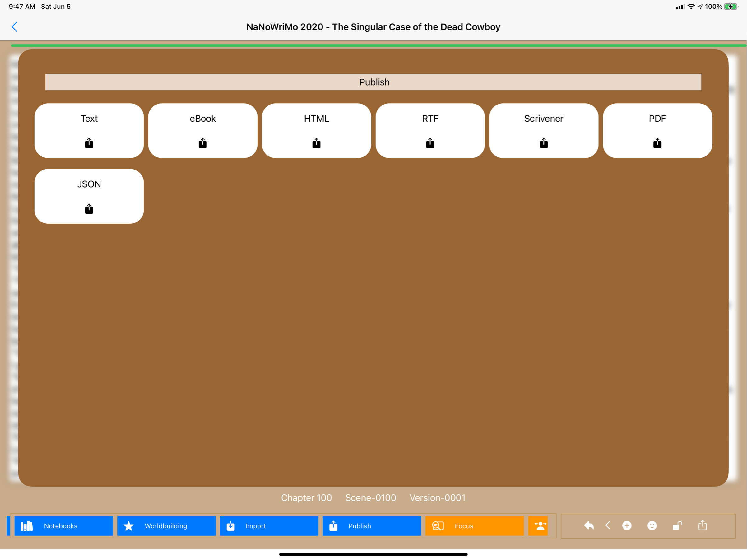This screenshot has width=747, height=560.
Task: Tap the PDF export share icon
Action: coord(657,143)
